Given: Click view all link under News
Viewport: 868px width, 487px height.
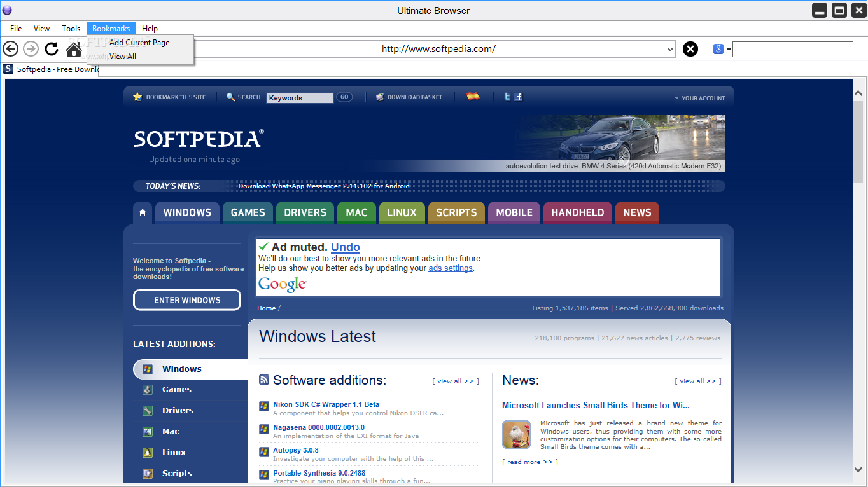Looking at the screenshot, I should [698, 381].
